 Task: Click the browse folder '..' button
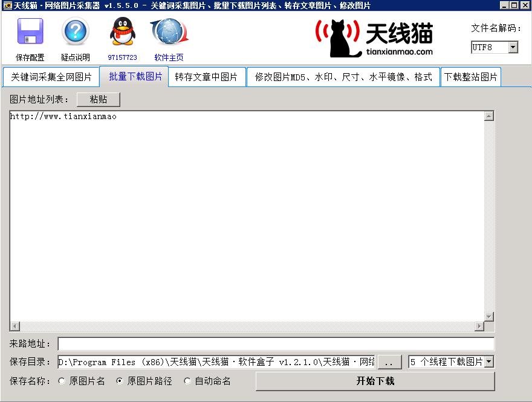click(x=389, y=362)
